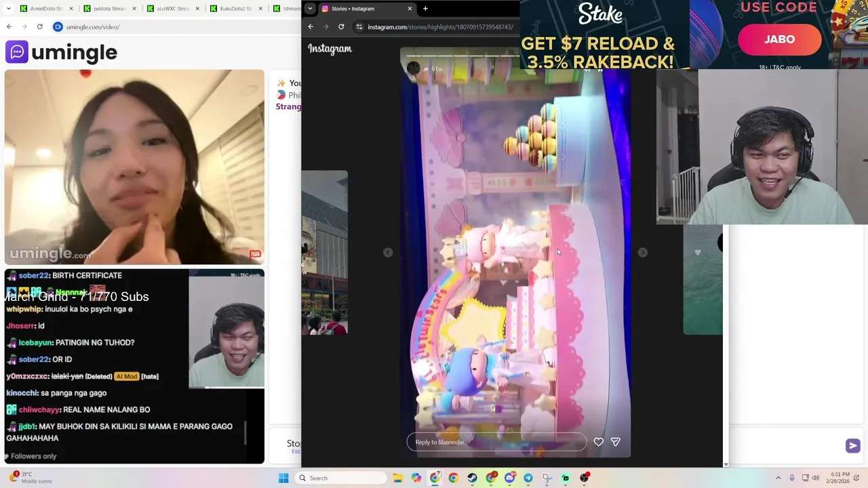Click username Icebayun in chat
The image size is (868, 488).
(35, 342)
